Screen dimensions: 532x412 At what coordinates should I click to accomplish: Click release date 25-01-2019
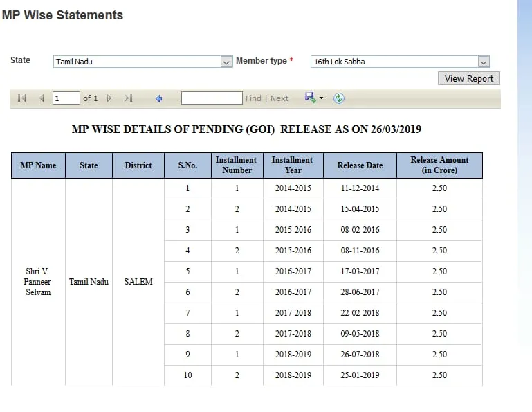point(360,375)
